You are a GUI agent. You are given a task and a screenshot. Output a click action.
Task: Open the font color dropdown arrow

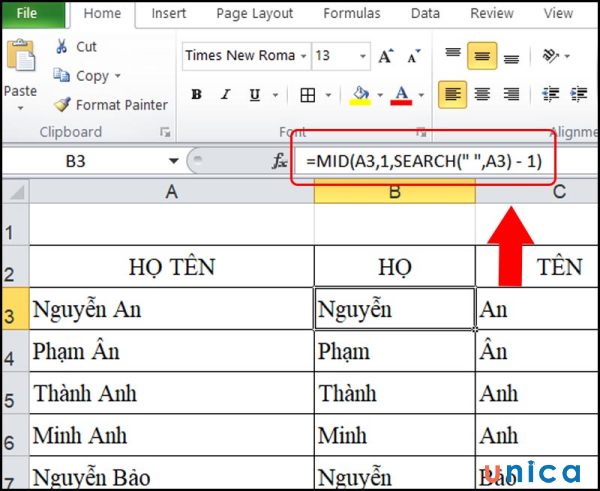pos(421,95)
